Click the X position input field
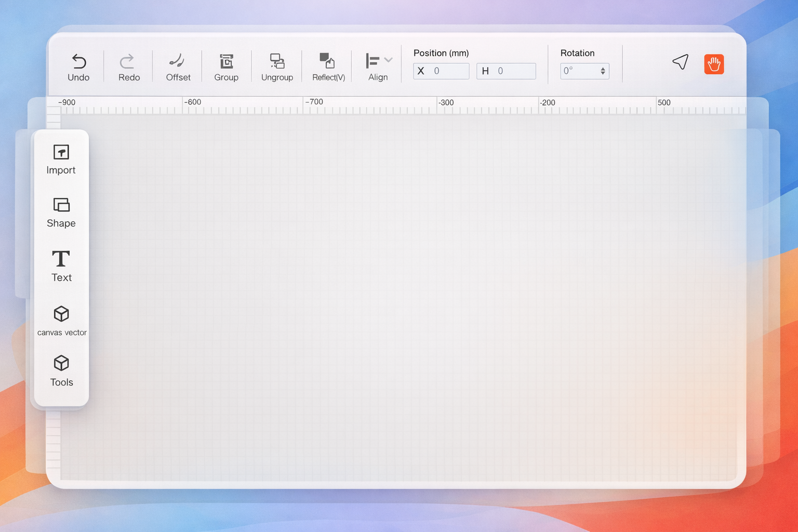This screenshot has height=532, width=798. 447,71
